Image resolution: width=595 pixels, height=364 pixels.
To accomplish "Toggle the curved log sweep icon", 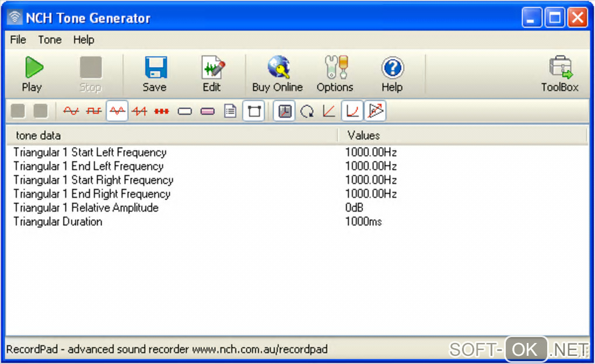I will [x=352, y=111].
